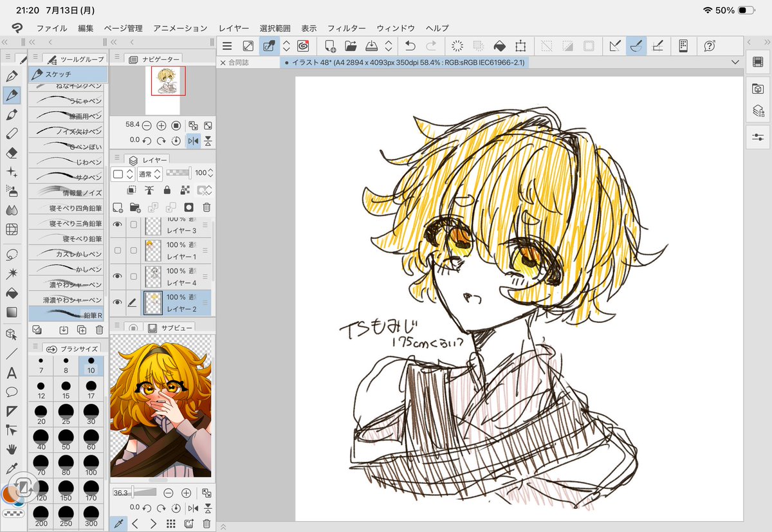The height and width of the screenshot is (532, 772).
Task: Select the サブビュー panel tab
Action: pyautogui.click(x=169, y=327)
